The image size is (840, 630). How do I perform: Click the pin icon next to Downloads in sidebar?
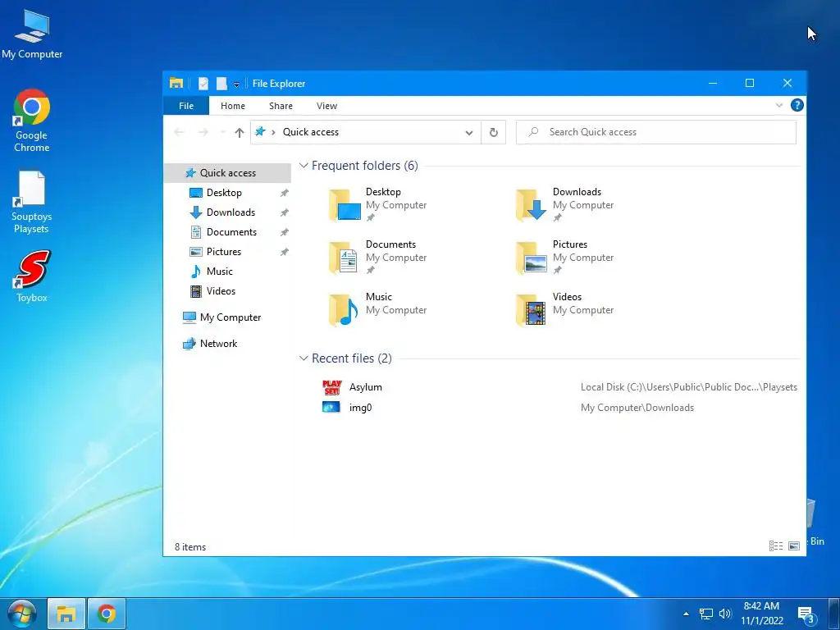(284, 212)
